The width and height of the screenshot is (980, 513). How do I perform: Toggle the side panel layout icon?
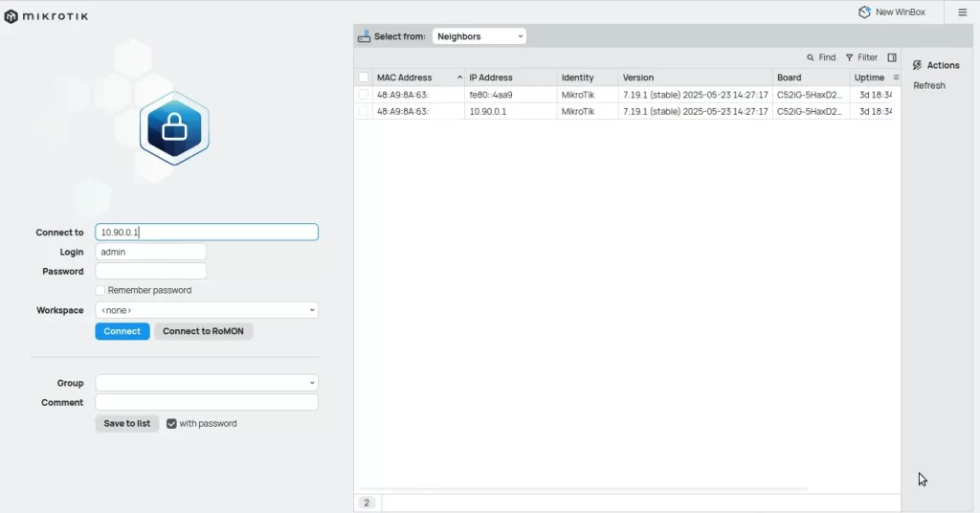pos(892,57)
